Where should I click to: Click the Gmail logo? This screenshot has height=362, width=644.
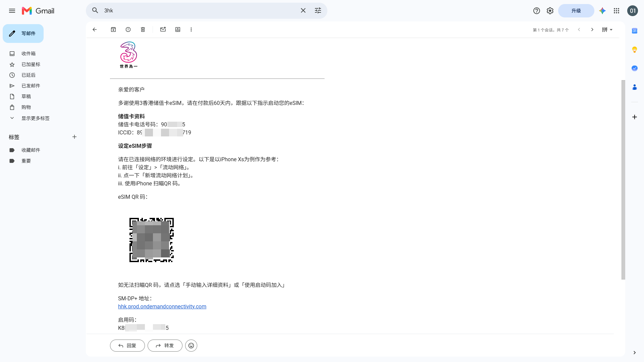pos(38,11)
